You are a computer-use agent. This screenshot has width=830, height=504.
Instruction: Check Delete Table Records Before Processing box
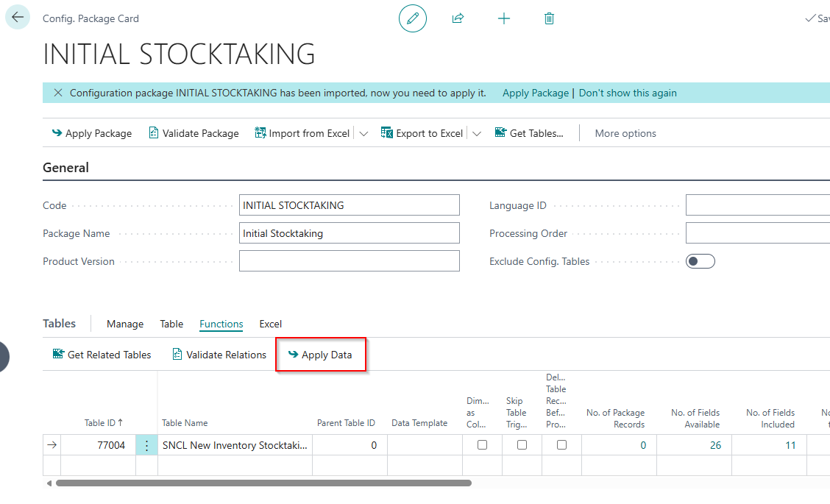click(x=561, y=444)
